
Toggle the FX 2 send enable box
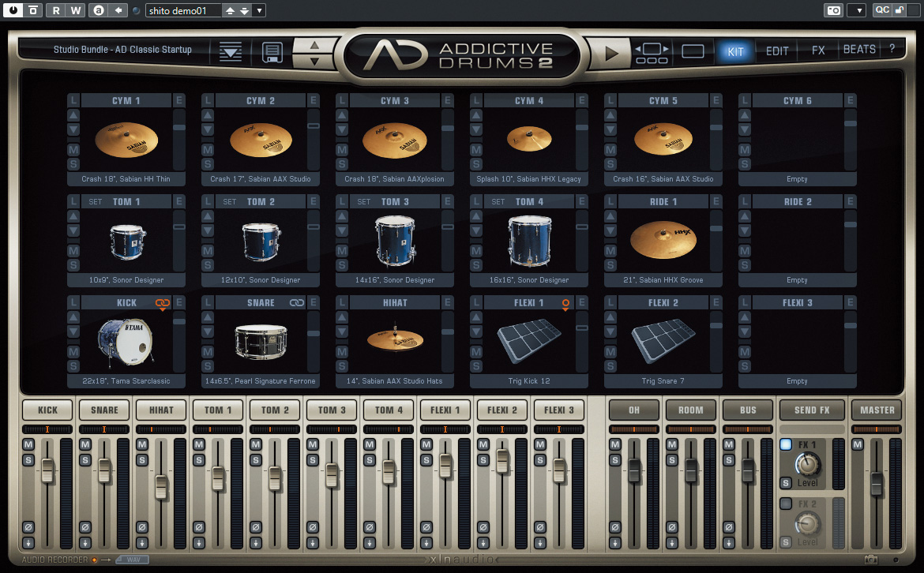click(x=786, y=504)
